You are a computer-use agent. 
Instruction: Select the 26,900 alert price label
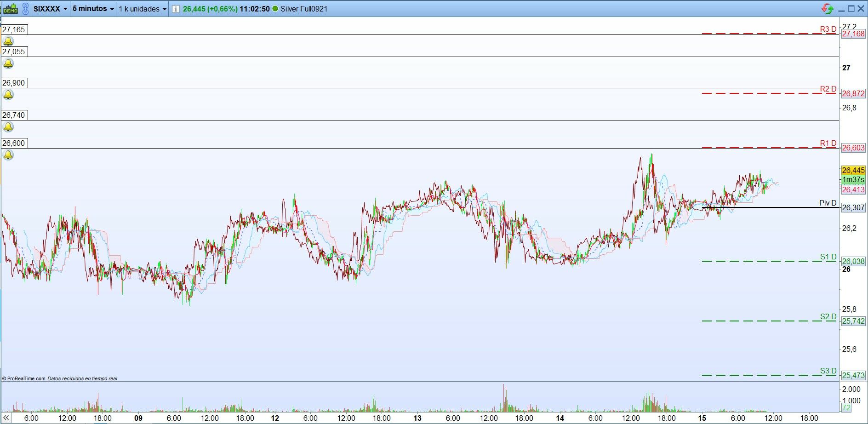(x=14, y=83)
